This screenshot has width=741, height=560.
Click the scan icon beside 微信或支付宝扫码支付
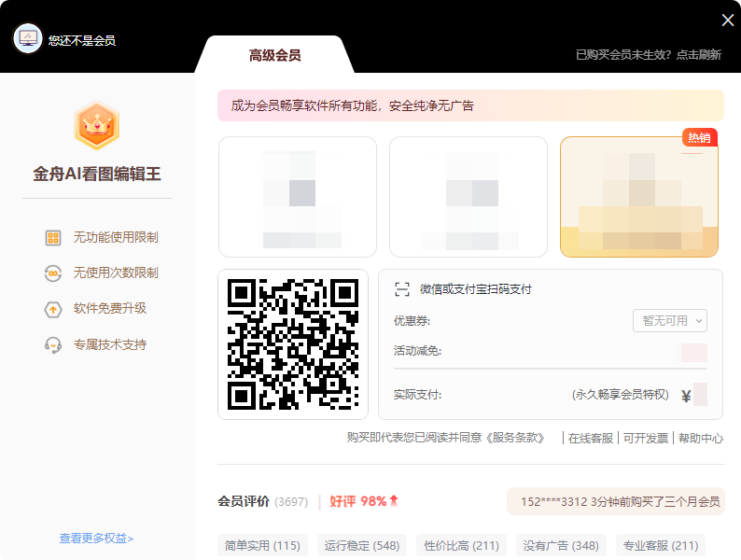(402, 289)
